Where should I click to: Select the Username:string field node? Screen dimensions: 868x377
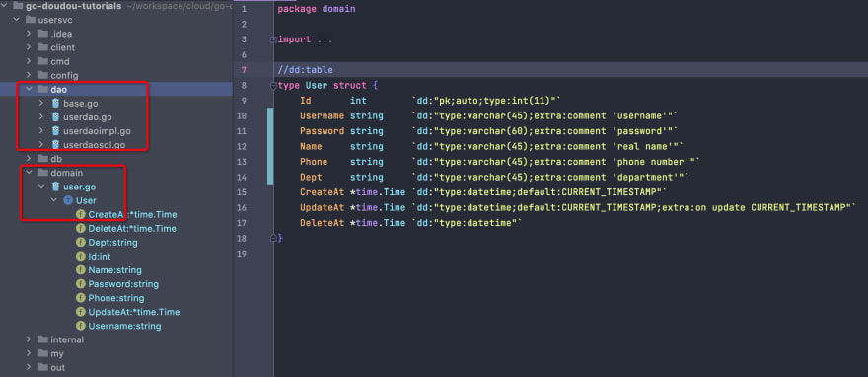pos(124,326)
